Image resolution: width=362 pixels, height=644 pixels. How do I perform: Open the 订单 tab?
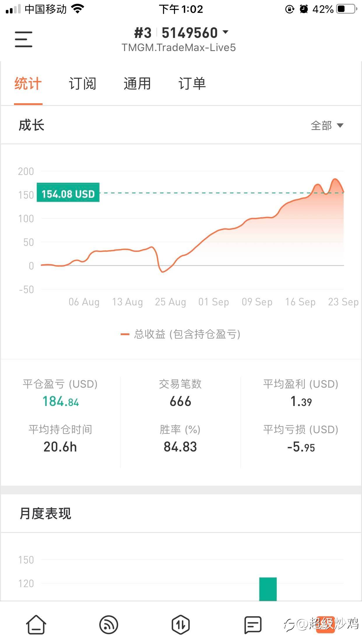click(x=192, y=84)
